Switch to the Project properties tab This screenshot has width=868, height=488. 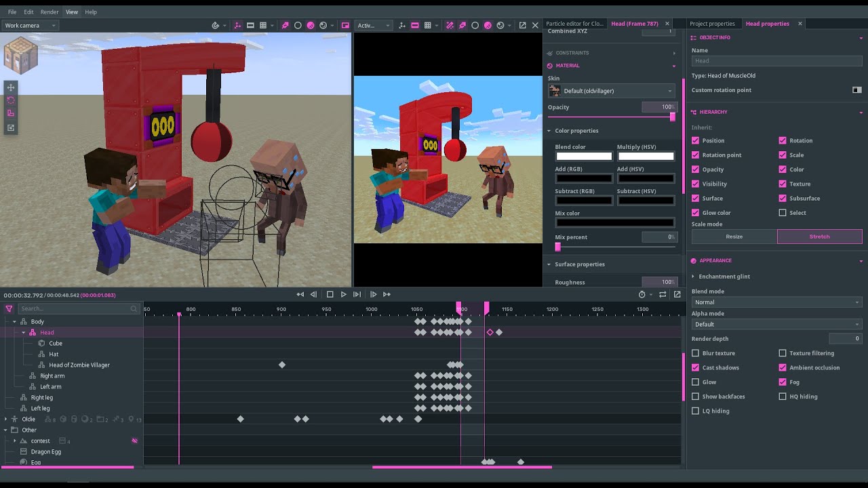point(712,24)
